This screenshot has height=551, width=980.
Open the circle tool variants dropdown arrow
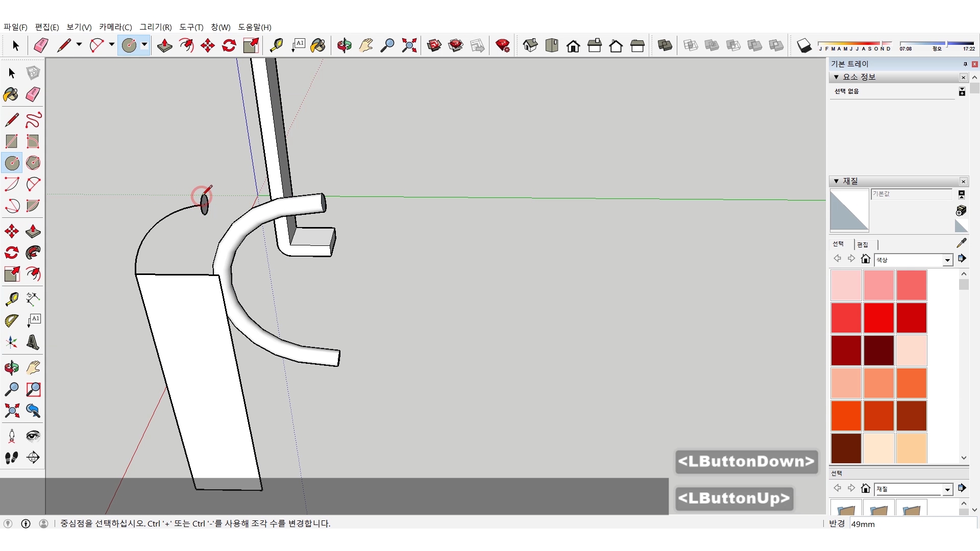point(144,45)
